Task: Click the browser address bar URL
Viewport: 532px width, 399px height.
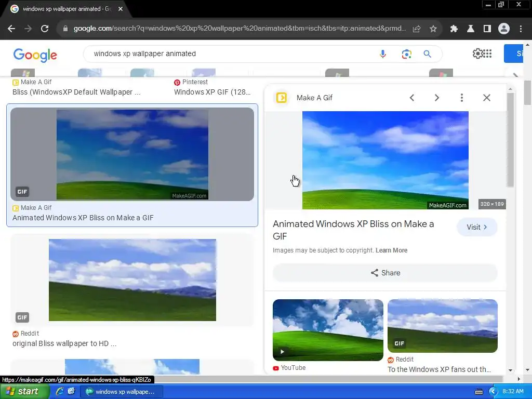Action: [239, 29]
